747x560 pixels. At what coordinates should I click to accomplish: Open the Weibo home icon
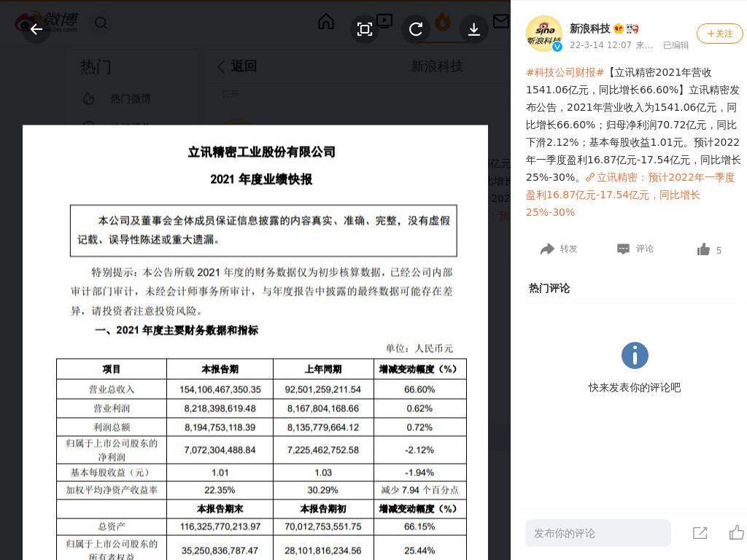(326, 21)
